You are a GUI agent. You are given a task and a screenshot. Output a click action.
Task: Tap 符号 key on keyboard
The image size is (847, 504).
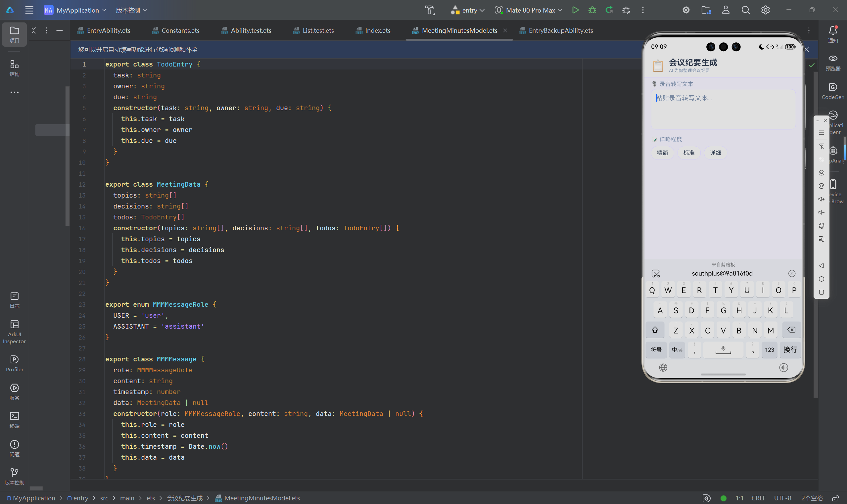coord(656,350)
